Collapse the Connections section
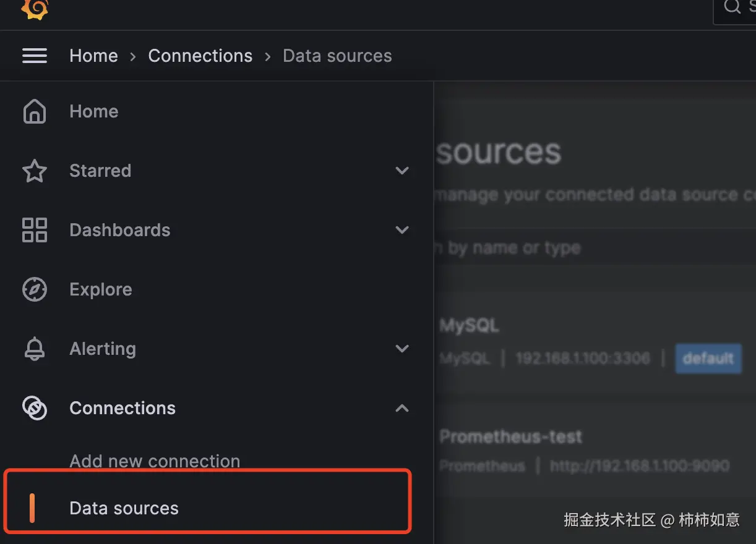The height and width of the screenshot is (544, 756). (x=402, y=408)
